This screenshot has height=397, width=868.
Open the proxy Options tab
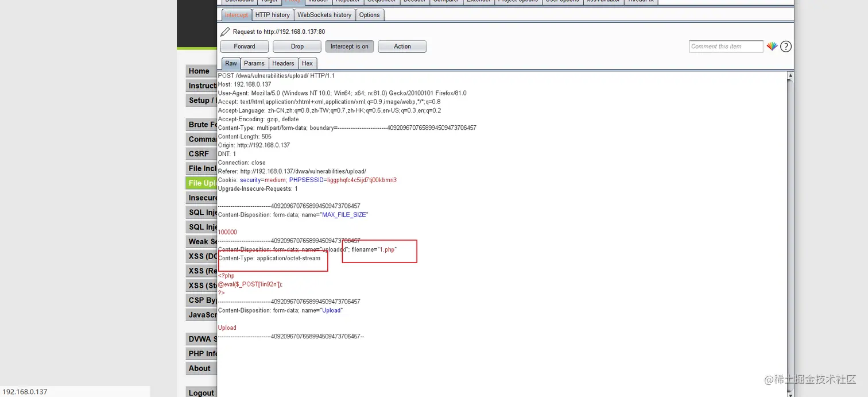370,15
